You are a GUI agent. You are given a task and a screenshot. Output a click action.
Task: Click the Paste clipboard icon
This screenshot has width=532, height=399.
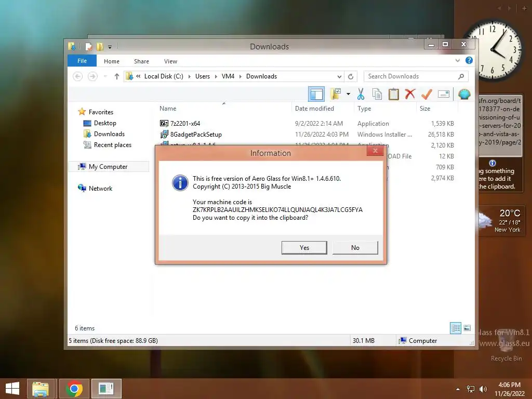coord(394,94)
